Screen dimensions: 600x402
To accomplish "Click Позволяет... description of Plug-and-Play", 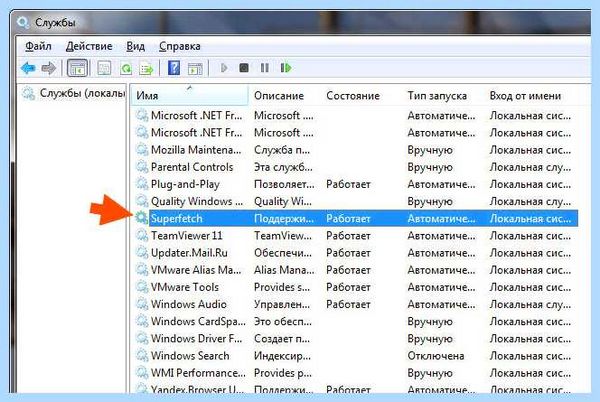I will (x=284, y=184).
